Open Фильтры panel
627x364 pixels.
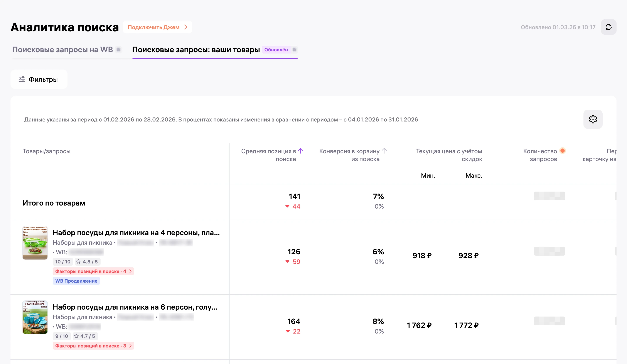click(x=39, y=79)
